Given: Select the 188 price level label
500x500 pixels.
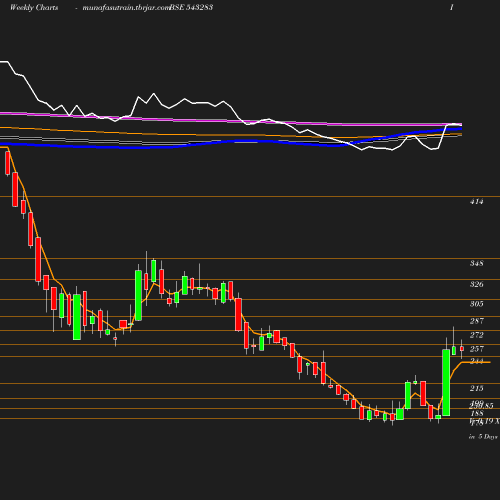Looking at the screenshot, I should (476, 413).
